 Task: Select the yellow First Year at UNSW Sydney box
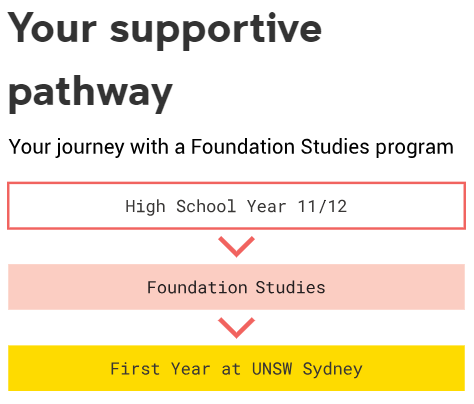[236, 368]
